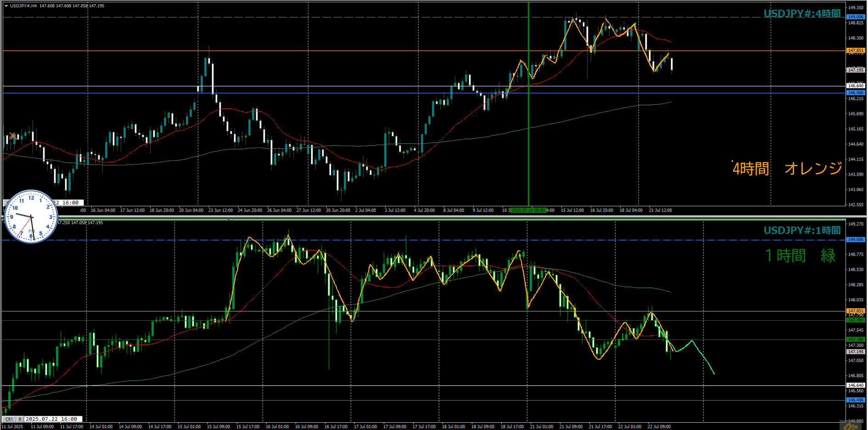Select the USDJPY#:4時間 chart title label
The width and height of the screenshot is (868, 430).
(x=801, y=14)
